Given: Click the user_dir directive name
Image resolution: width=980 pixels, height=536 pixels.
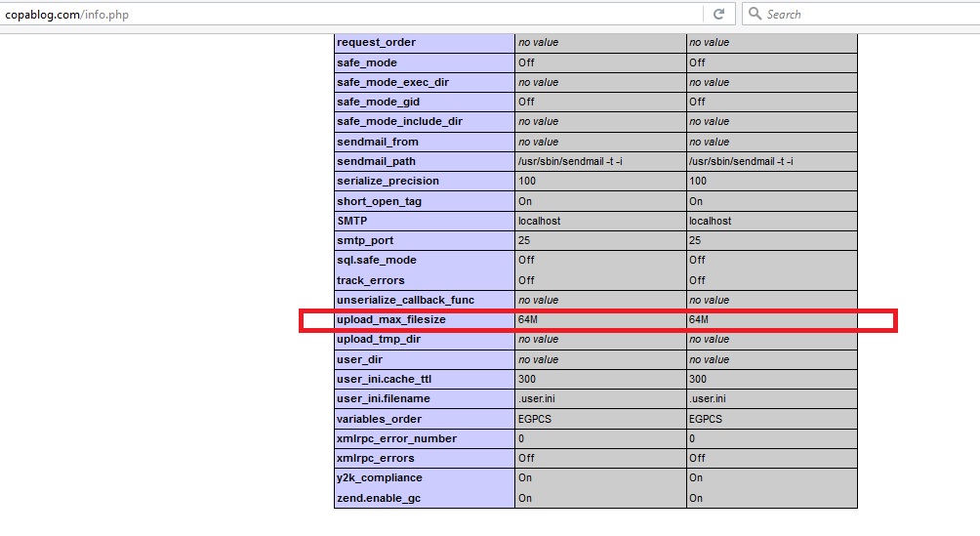Looking at the screenshot, I should coord(360,359).
